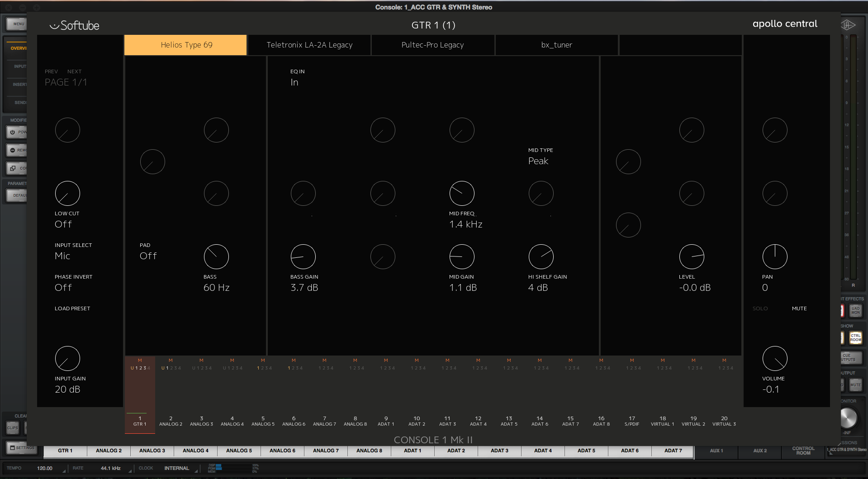Viewport: 868px width, 479px height.
Task: Solo the GTR 1 channel
Action: point(760,308)
